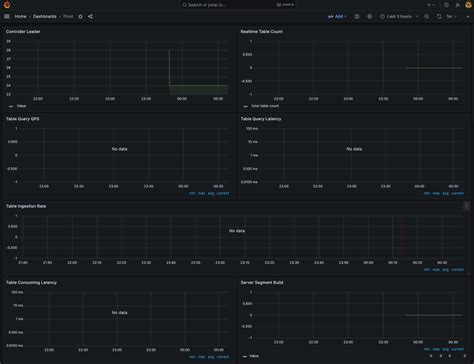Screen dimensions: 474x364
Task: Open the Controller Leader panel title
Action: pos(23,32)
